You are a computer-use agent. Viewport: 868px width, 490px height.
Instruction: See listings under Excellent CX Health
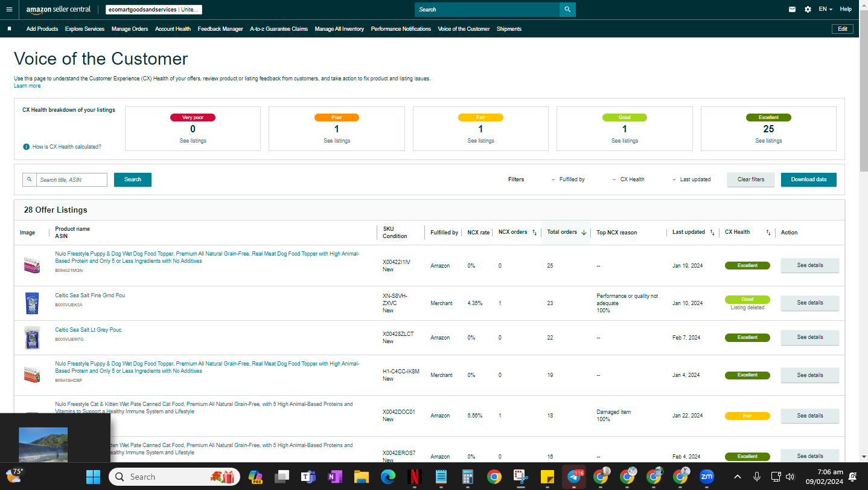[x=768, y=141]
